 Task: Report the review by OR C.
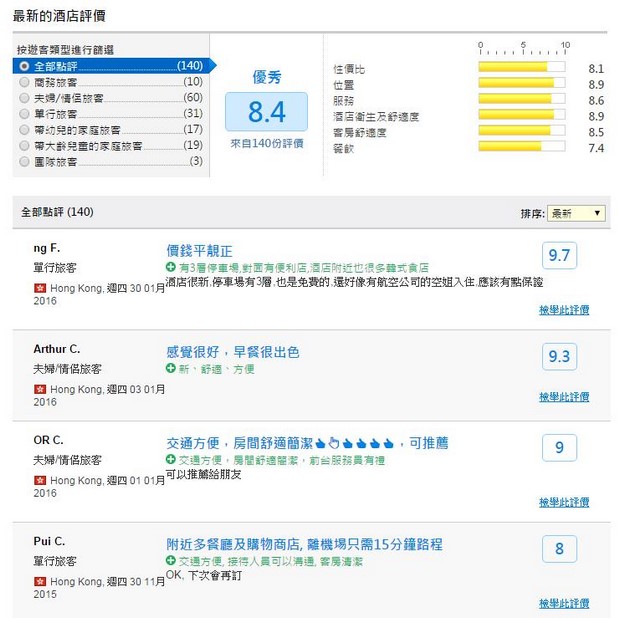point(564,502)
